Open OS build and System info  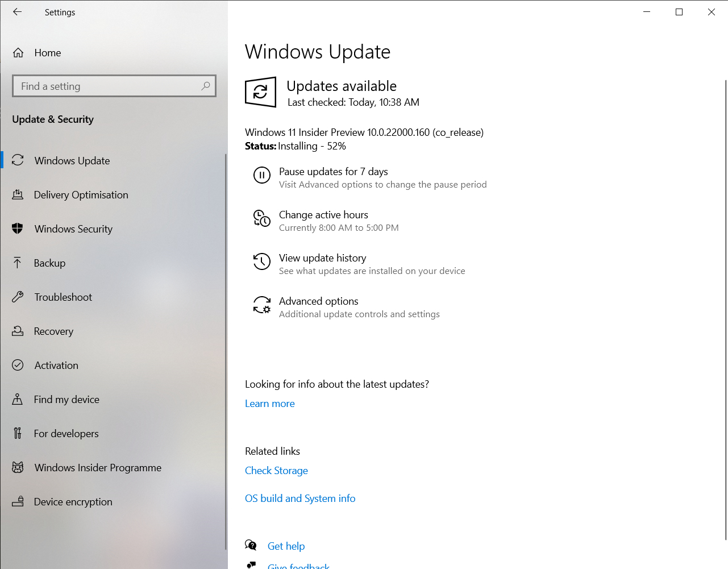[300, 499]
